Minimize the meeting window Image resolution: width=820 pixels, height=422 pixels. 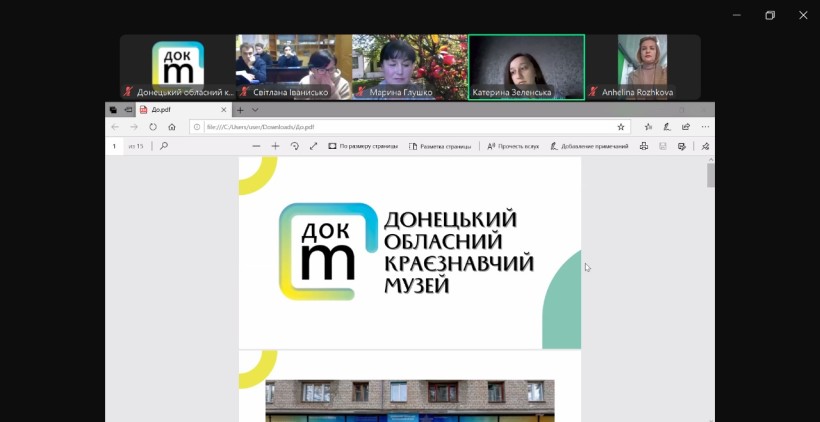tap(736, 15)
